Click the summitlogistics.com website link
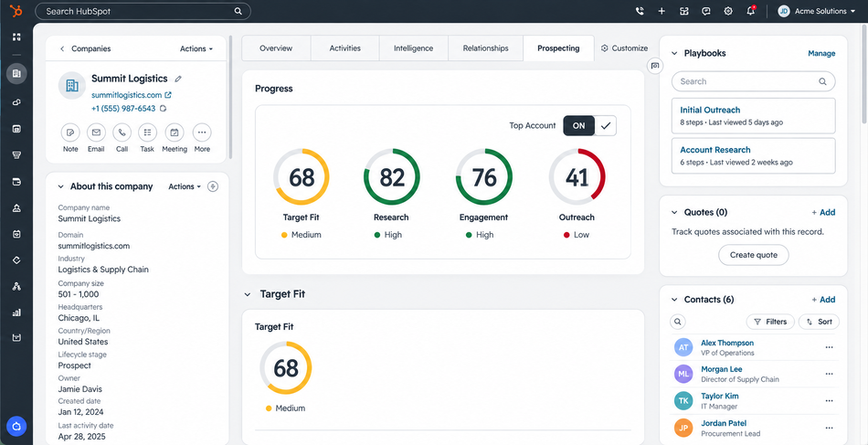Viewport: 868px width, 445px height. [x=127, y=95]
